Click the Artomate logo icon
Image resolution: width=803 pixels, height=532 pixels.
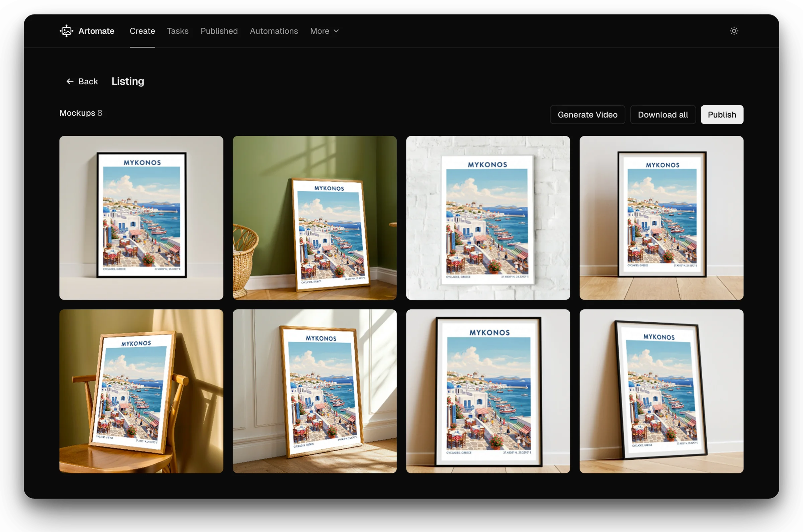[66, 31]
